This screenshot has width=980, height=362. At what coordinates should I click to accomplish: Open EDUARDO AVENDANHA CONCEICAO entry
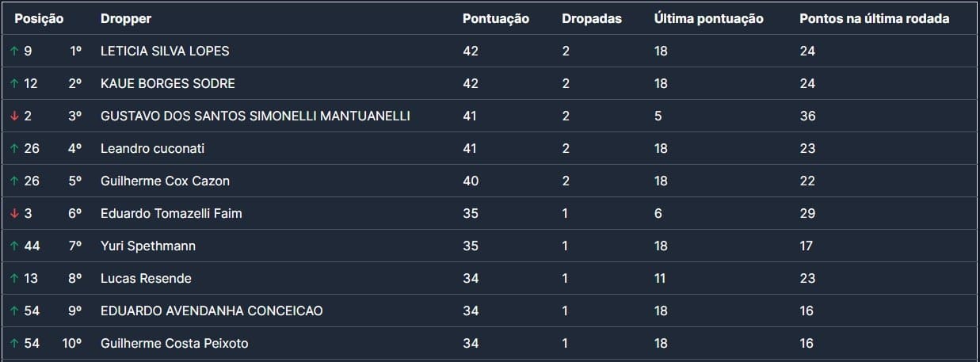(212, 311)
